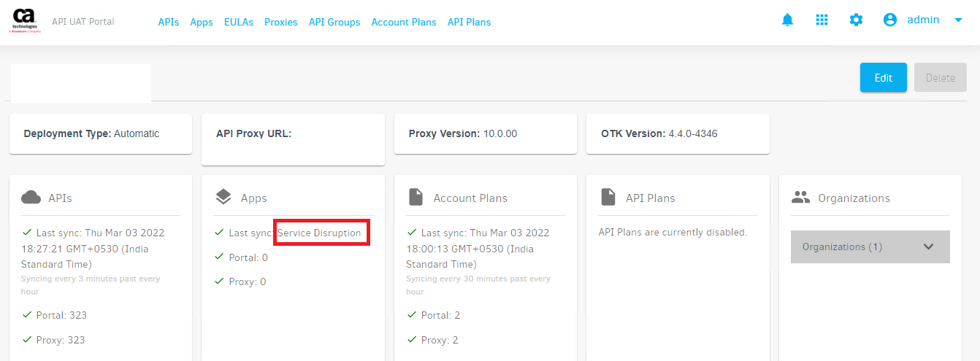Expand the Organizations (1) panel
The height and width of the screenshot is (361, 980).
tap(870, 247)
